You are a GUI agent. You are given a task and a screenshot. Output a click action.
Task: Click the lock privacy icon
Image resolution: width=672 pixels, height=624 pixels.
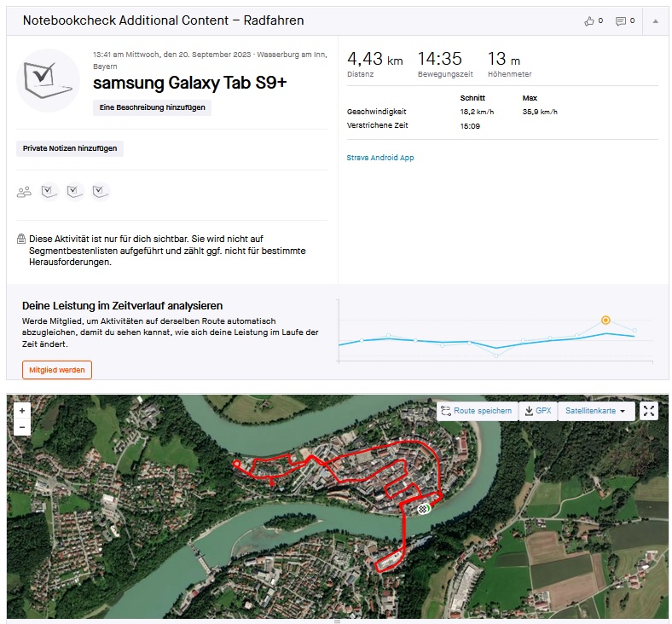coord(21,239)
